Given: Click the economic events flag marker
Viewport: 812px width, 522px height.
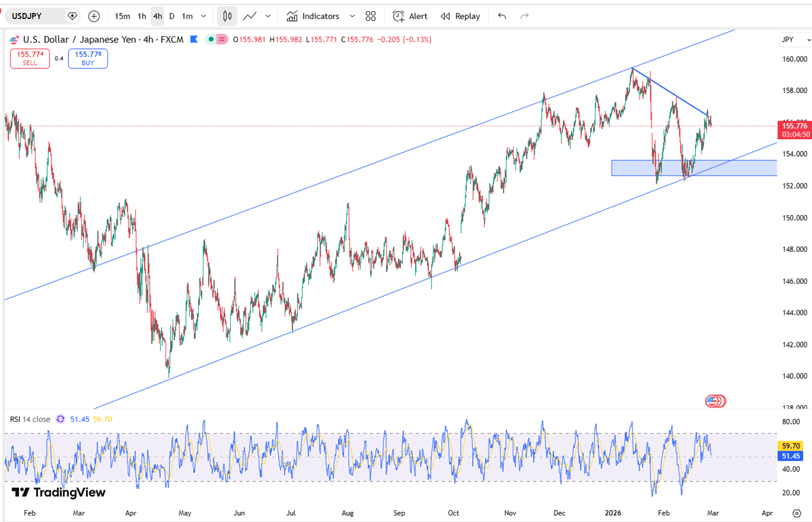Looking at the screenshot, I should click(x=715, y=401).
